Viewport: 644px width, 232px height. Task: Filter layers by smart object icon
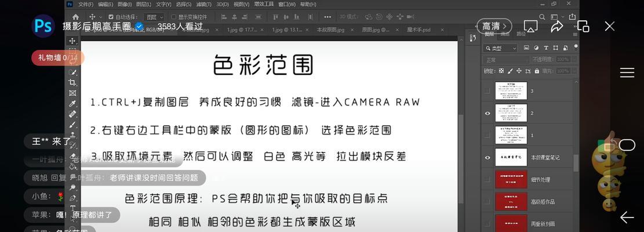click(565, 48)
